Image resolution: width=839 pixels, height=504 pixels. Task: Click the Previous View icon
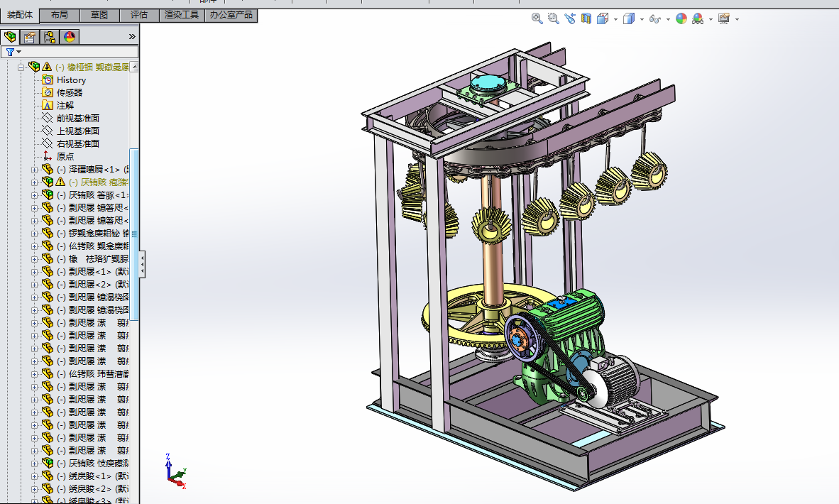(570, 18)
